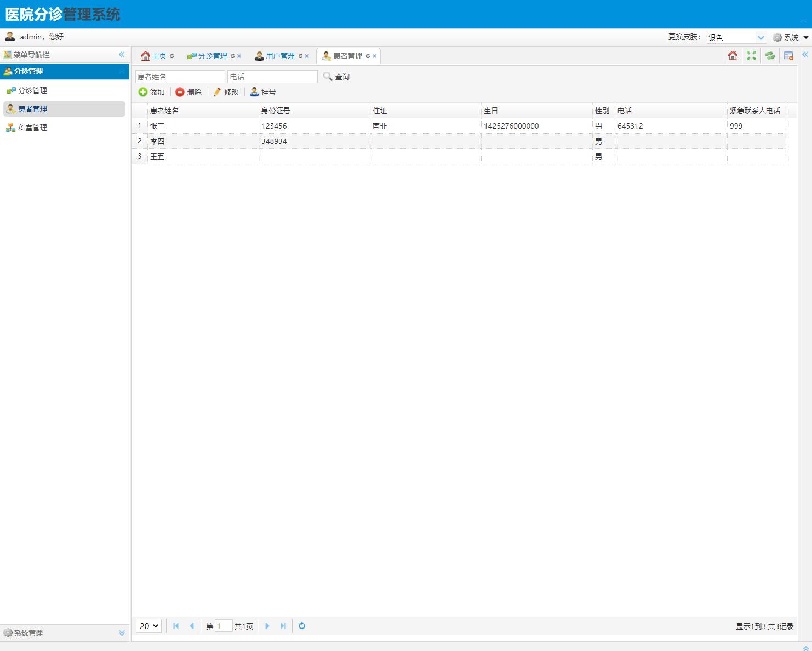Click the home icon in tab toolbar
812x651 pixels.
click(x=733, y=55)
